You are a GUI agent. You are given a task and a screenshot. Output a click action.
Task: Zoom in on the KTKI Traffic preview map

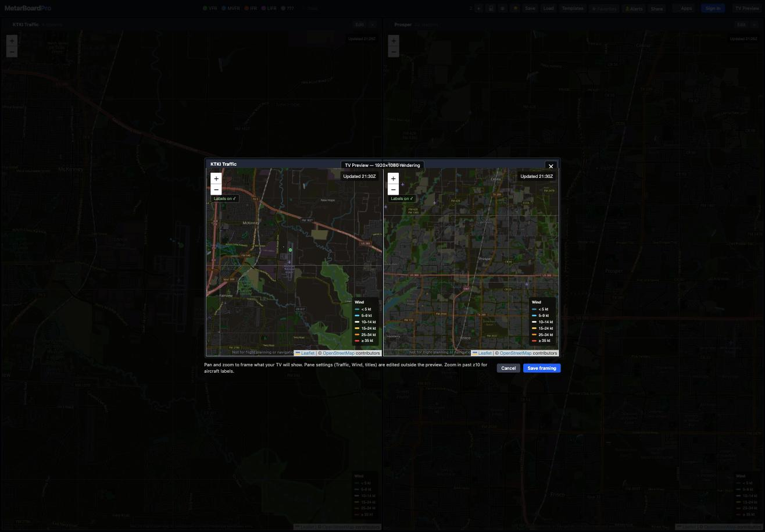pyautogui.click(x=216, y=178)
